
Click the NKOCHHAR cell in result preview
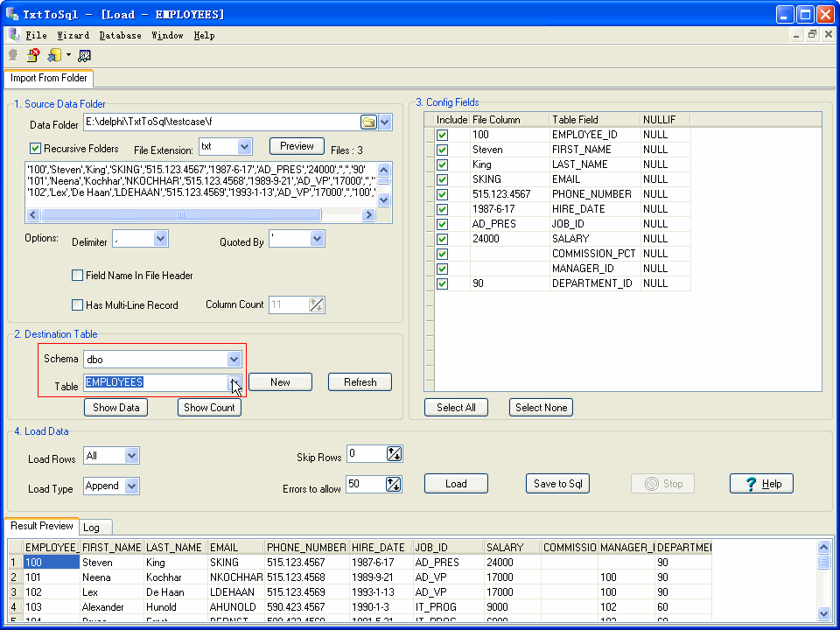click(x=236, y=577)
